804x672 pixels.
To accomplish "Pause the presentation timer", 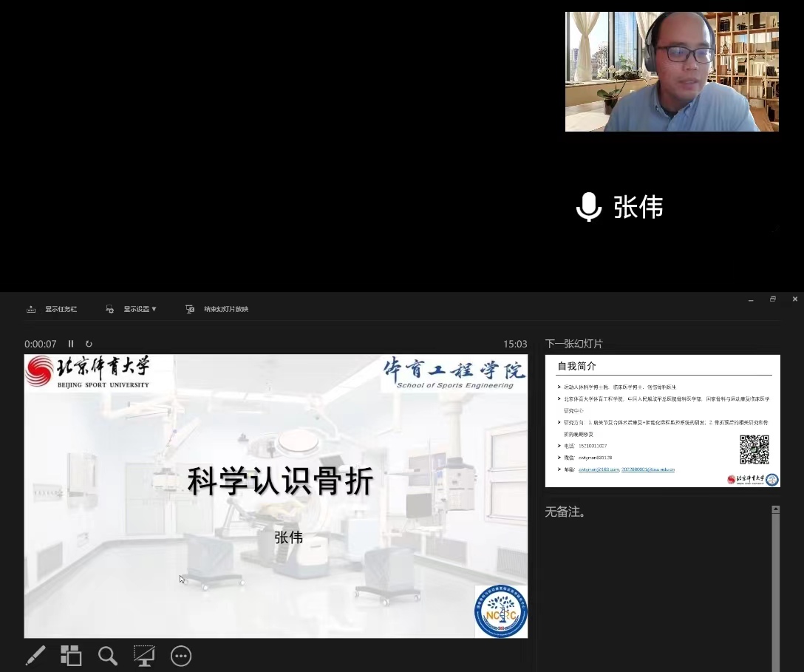I will (71, 344).
